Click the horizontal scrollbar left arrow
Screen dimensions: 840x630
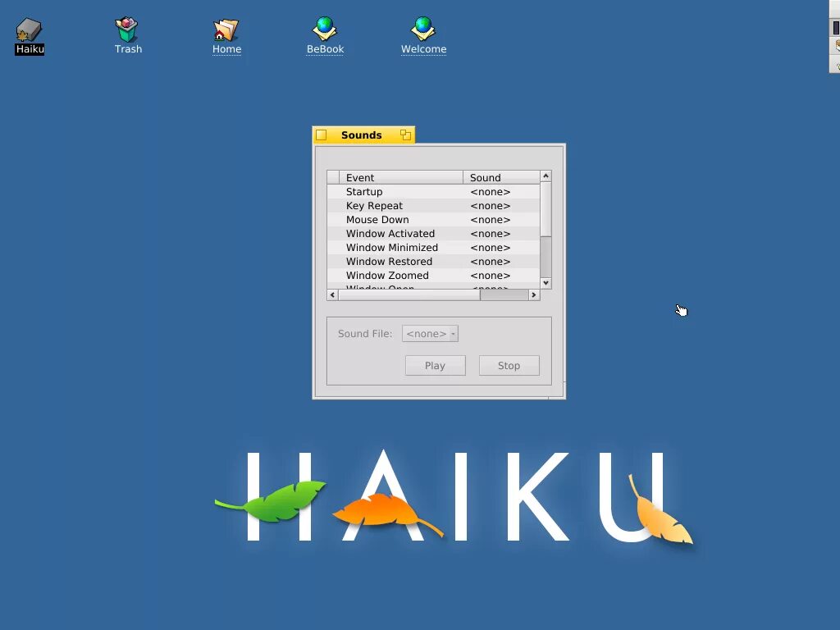point(333,294)
